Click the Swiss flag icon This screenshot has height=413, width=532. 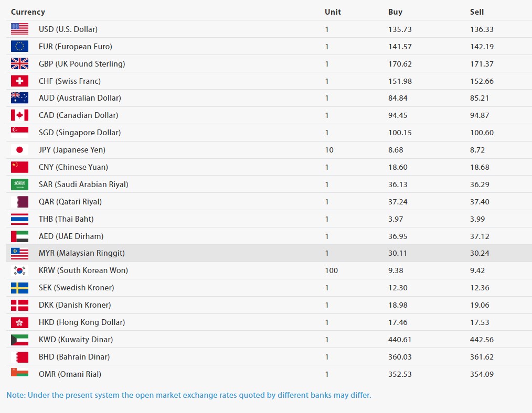coord(19,81)
